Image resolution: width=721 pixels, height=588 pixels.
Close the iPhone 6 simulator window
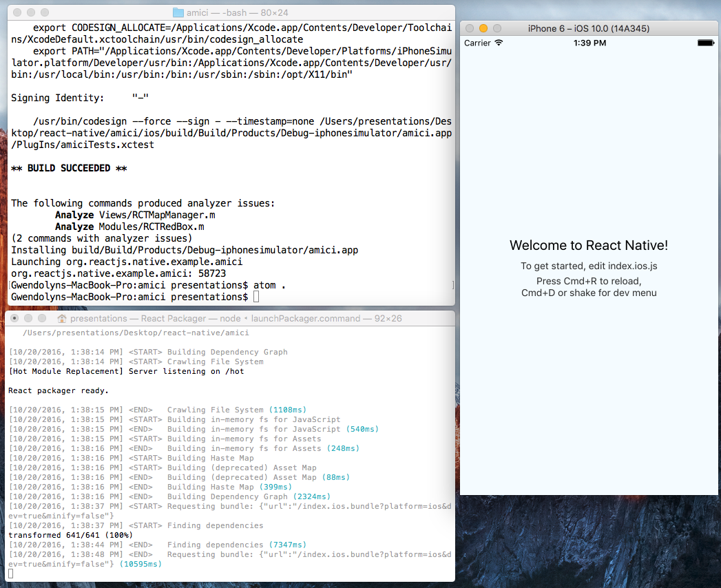tap(470, 28)
